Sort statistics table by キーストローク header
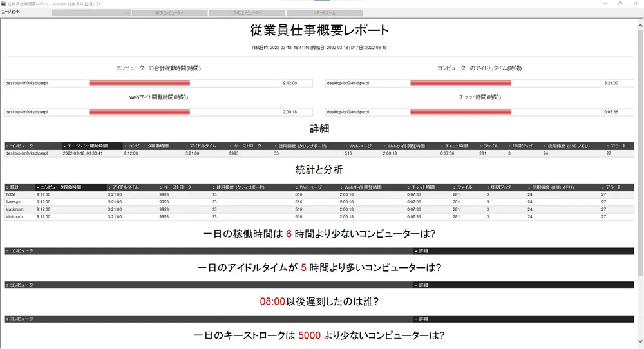644x349 pixels. 184,187
